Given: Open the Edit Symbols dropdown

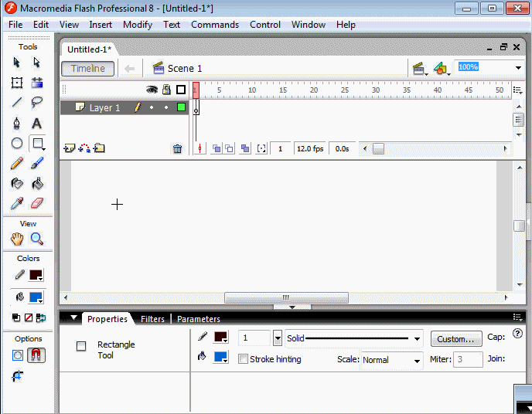Looking at the screenshot, I should pos(442,69).
